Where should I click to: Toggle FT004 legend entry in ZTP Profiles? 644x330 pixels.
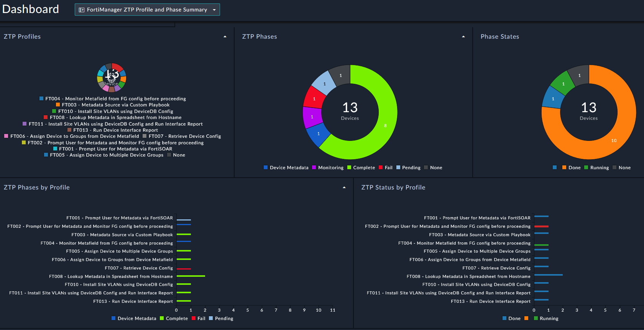coord(113,99)
